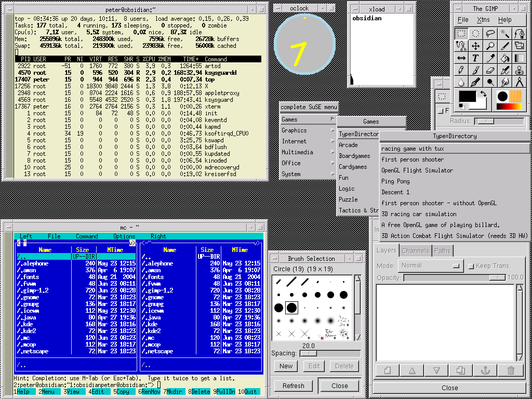
Task: Select the Bezier selection pen tool
Action: click(x=520, y=34)
